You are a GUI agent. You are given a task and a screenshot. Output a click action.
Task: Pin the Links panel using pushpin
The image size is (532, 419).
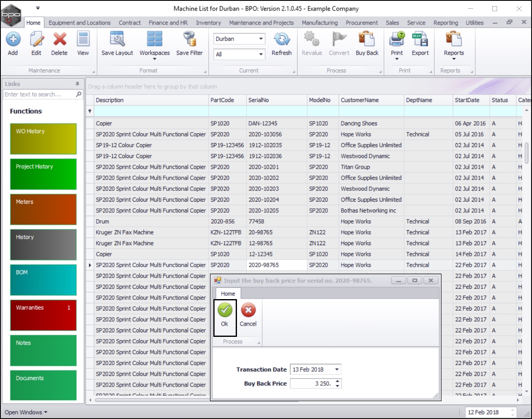pos(77,84)
